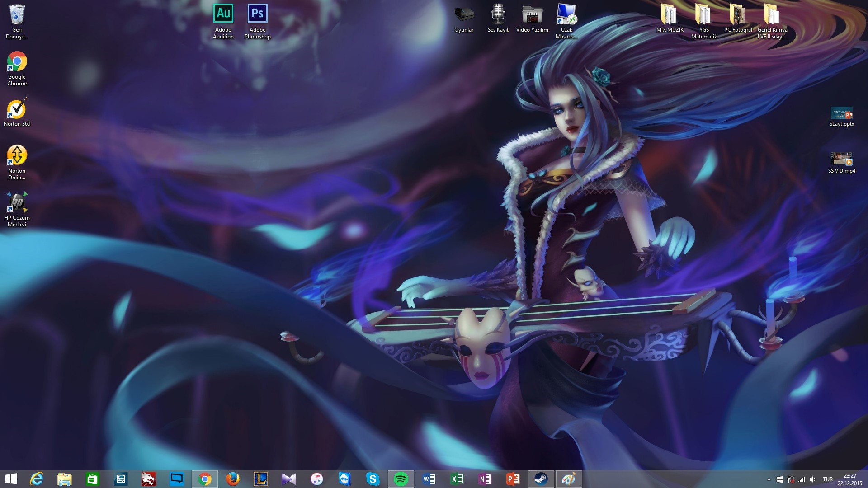This screenshot has width=868, height=488.
Task: Launch Firefox from the taskbar
Action: tap(233, 479)
